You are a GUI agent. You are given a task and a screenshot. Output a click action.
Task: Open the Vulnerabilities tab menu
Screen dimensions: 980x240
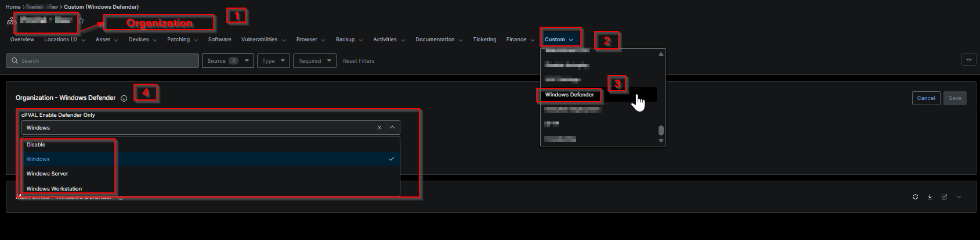[263, 40]
